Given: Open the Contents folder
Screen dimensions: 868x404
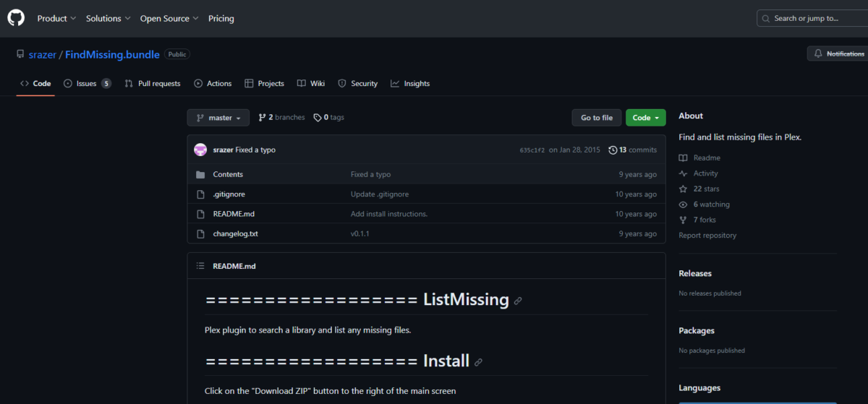Looking at the screenshot, I should click(x=228, y=174).
